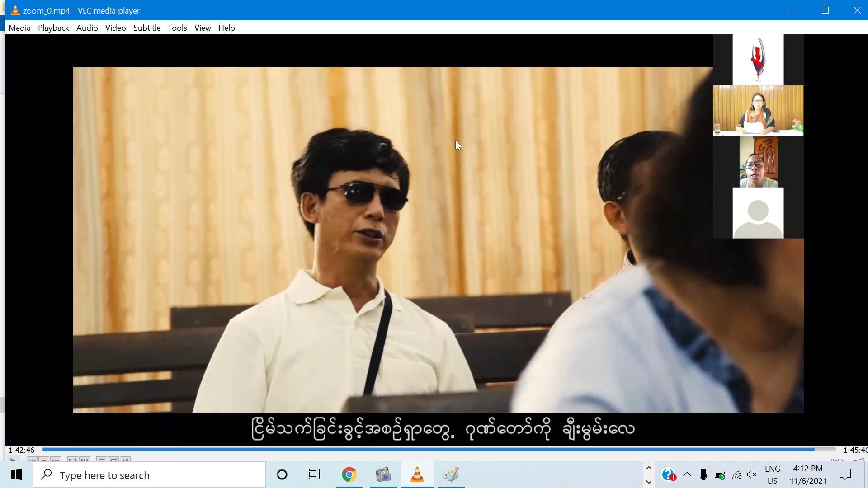The height and width of the screenshot is (488, 868).
Task: Click the microphone tray icon
Action: (x=703, y=475)
